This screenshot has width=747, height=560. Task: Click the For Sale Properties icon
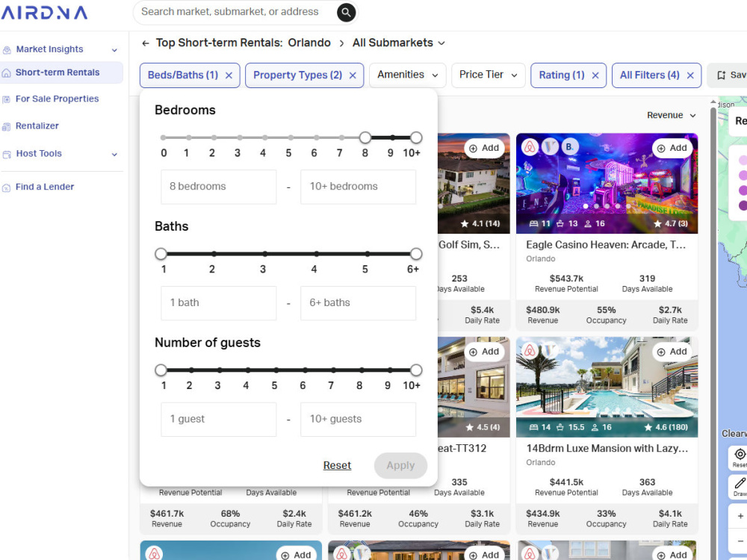7,99
